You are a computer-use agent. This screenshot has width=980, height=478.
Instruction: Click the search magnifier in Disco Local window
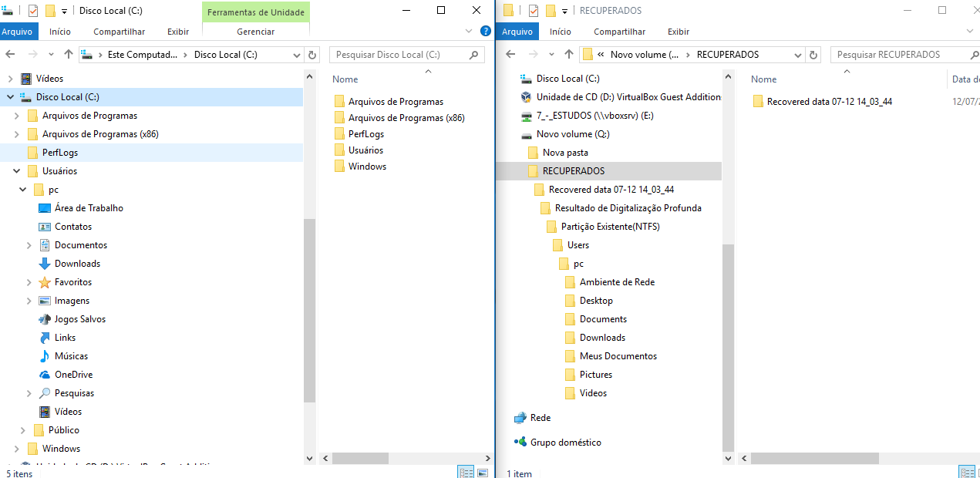pyautogui.click(x=474, y=55)
